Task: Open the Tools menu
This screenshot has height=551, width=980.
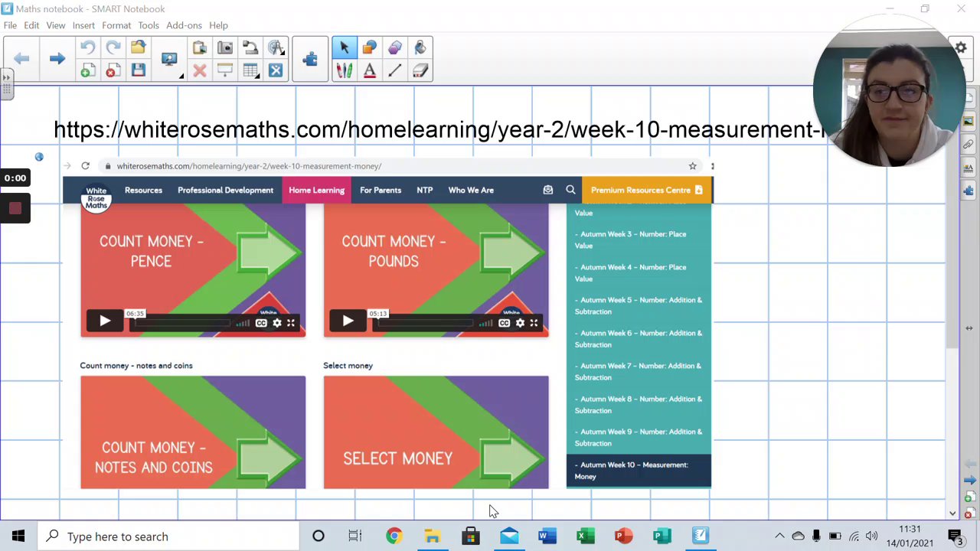Action: pyautogui.click(x=149, y=25)
